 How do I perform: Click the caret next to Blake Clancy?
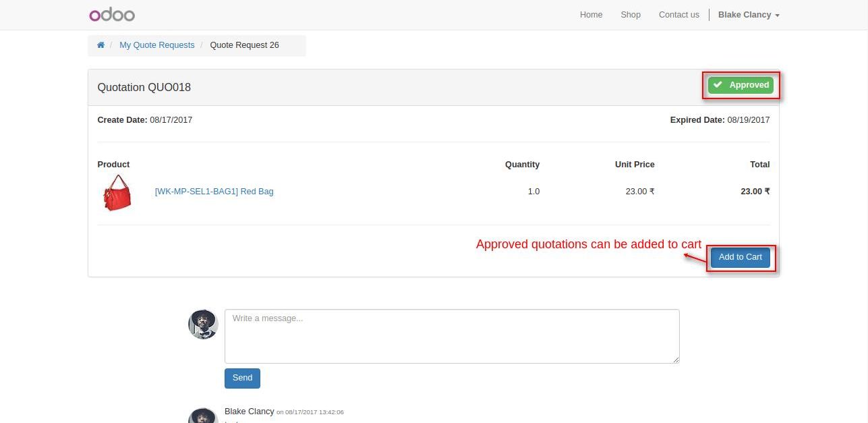[x=778, y=16]
